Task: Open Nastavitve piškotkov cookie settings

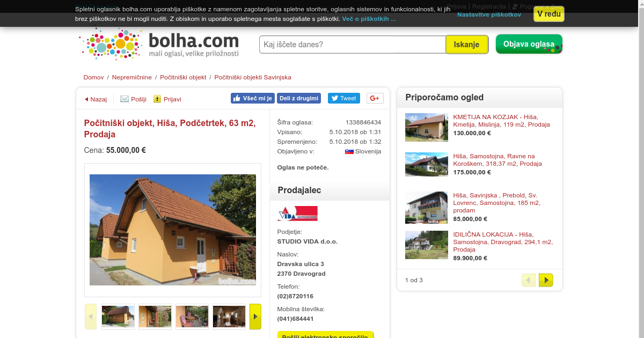Action: 489,14
